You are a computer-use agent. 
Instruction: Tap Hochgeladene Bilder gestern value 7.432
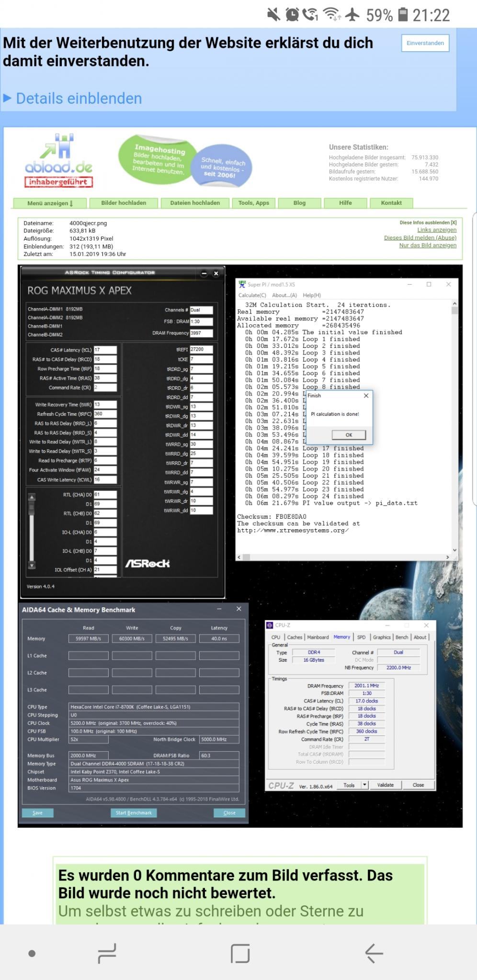point(432,165)
